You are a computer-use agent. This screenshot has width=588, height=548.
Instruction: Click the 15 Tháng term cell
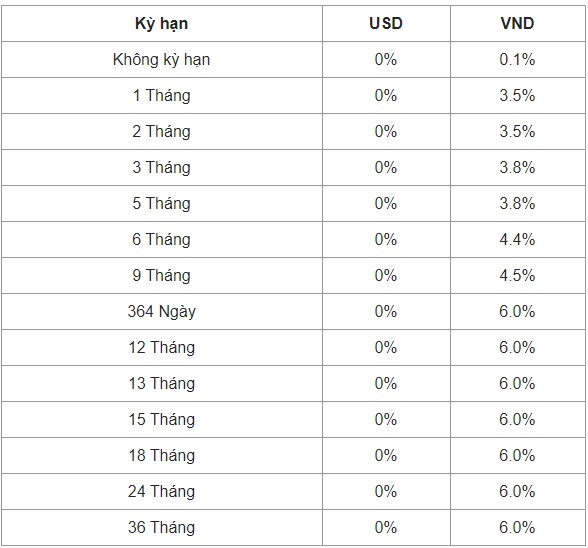162,420
